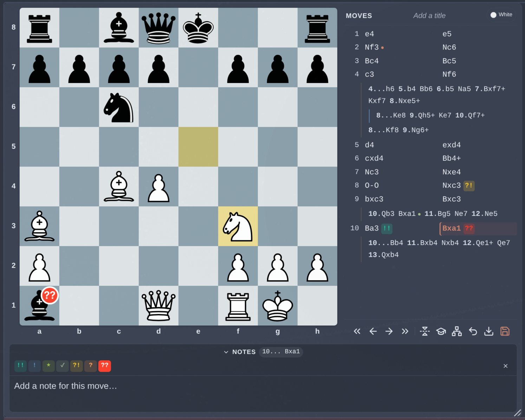Click the undo curved arrow icon
The height and width of the screenshot is (420, 525).
coord(473,331)
